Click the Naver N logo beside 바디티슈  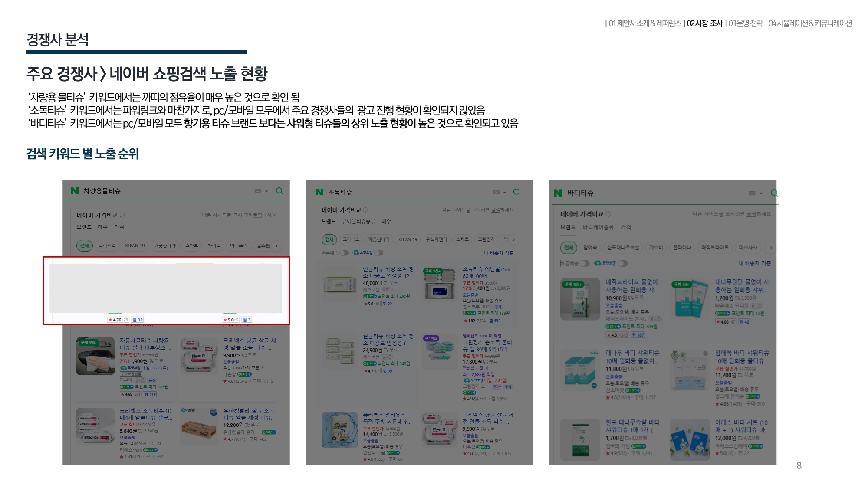558,193
